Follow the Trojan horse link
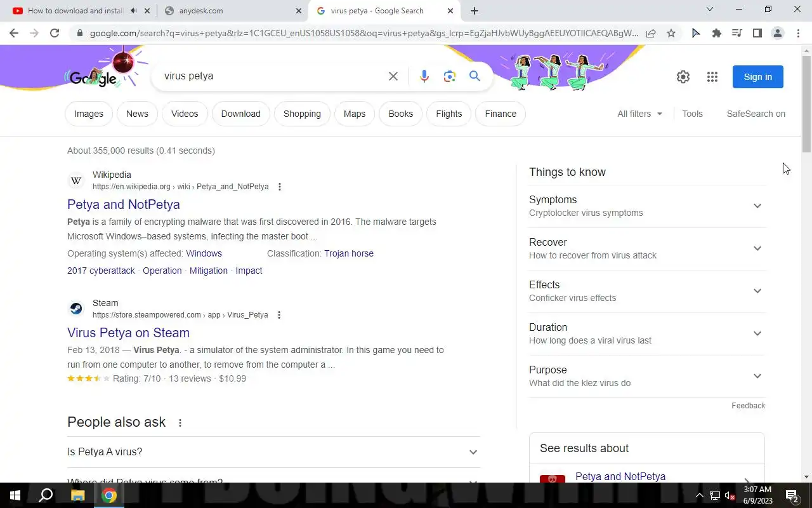 pos(349,253)
